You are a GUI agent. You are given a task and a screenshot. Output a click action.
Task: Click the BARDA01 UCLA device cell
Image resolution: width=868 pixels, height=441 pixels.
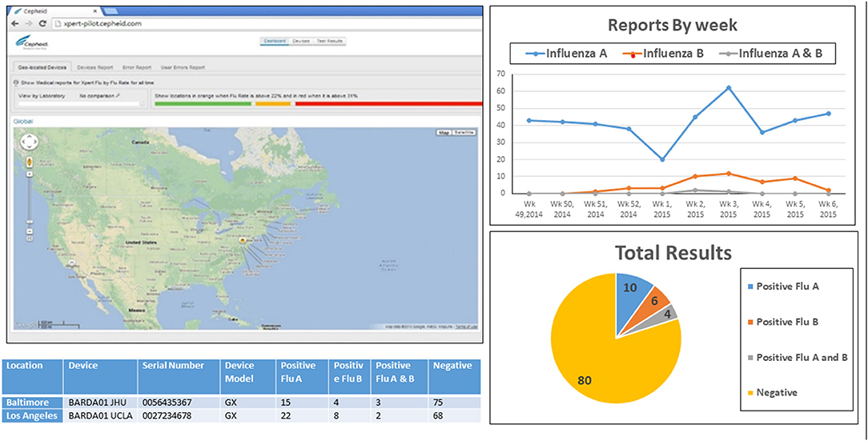pos(100,415)
